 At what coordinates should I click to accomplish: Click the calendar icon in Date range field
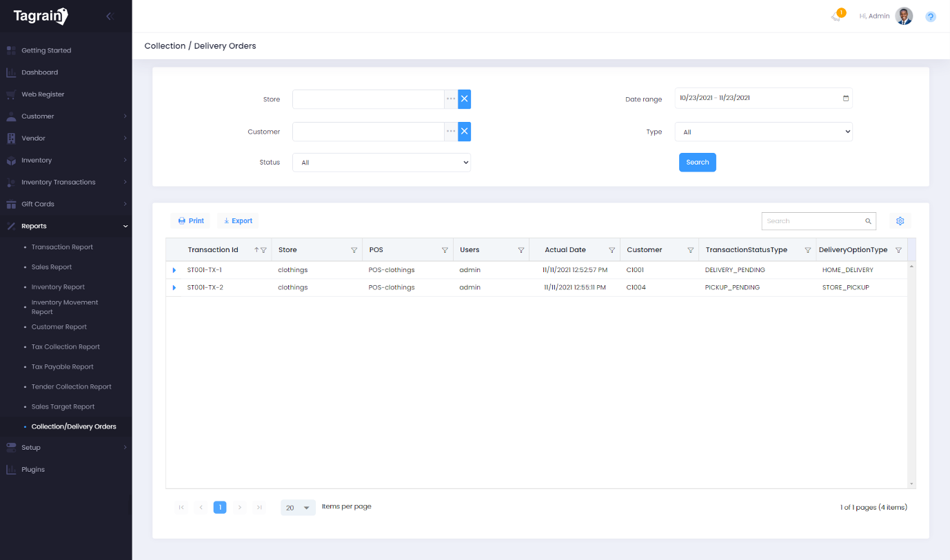point(846,98)
